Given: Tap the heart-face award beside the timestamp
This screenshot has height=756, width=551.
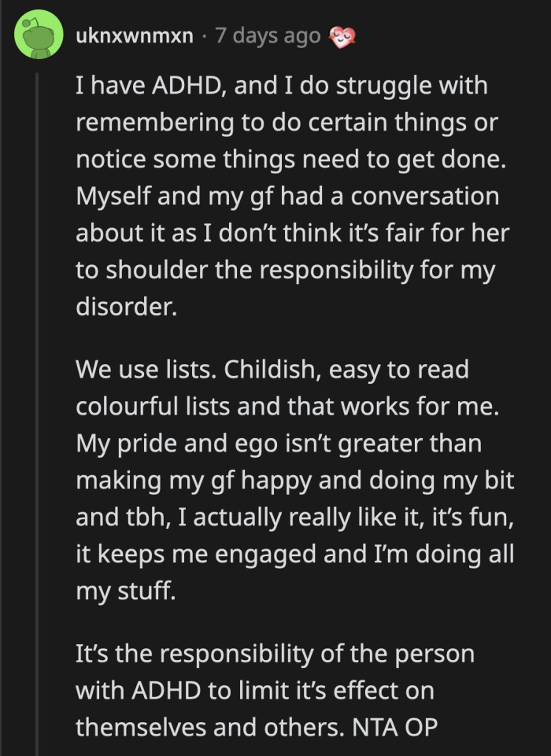Looking at the screenshot, I should click(343, 35).
